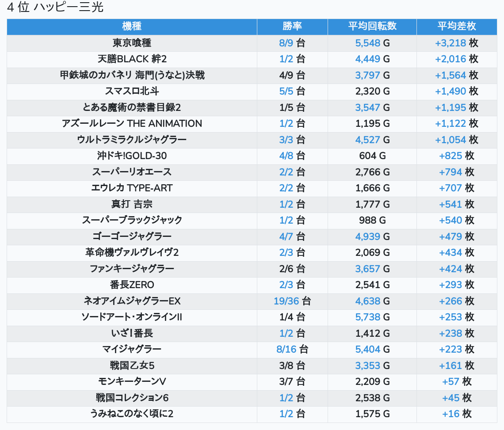The width and height of the screenshot is (504, 430).
Task: Click the 番長ZERO cell
Action: coord(132,285)
